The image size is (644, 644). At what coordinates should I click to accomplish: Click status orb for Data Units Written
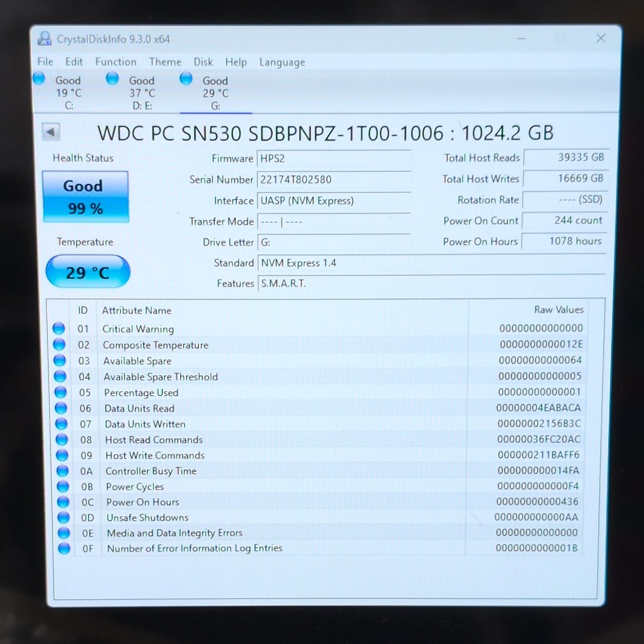click(62, 424)
